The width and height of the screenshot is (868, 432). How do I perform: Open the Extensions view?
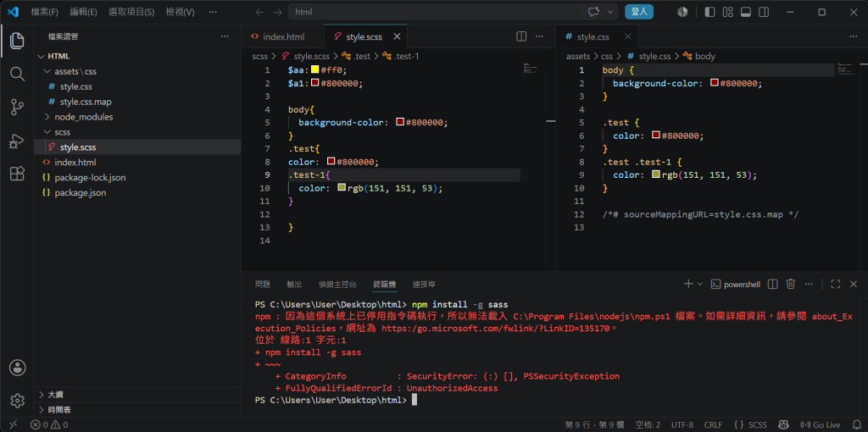17,174
